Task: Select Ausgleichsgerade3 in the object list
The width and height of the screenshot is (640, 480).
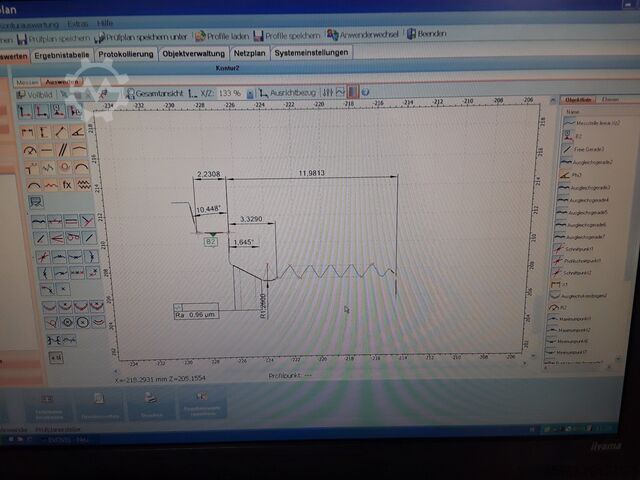Action: pos(588,187)
